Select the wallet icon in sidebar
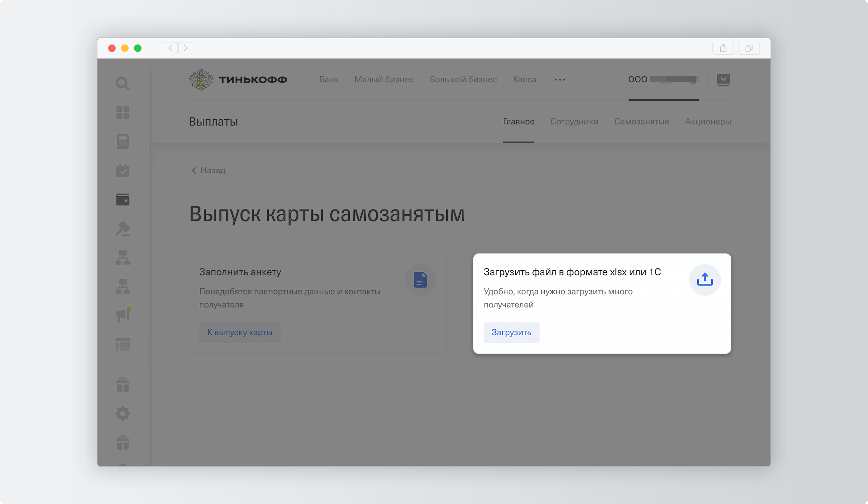868x504 pixels. point(123,199)
